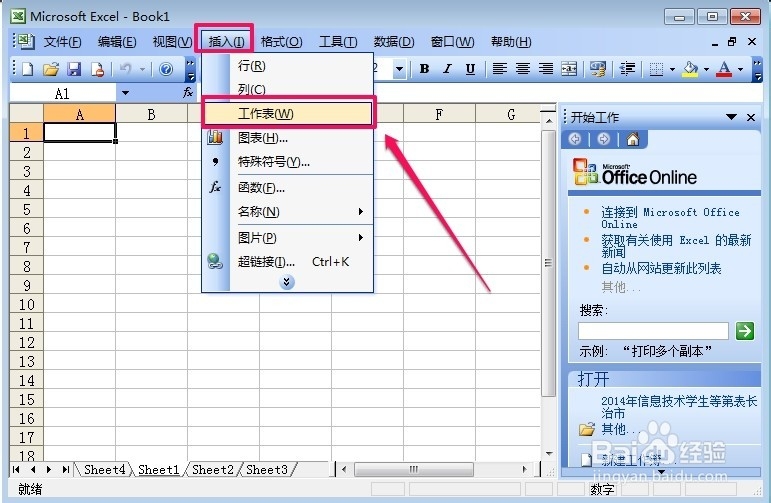
Task: Go back in task pane
Action: coord(574,140)
